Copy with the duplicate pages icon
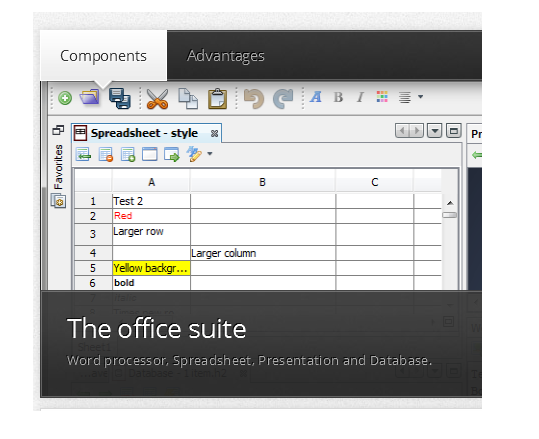The image size is (539, 439). 188,99
